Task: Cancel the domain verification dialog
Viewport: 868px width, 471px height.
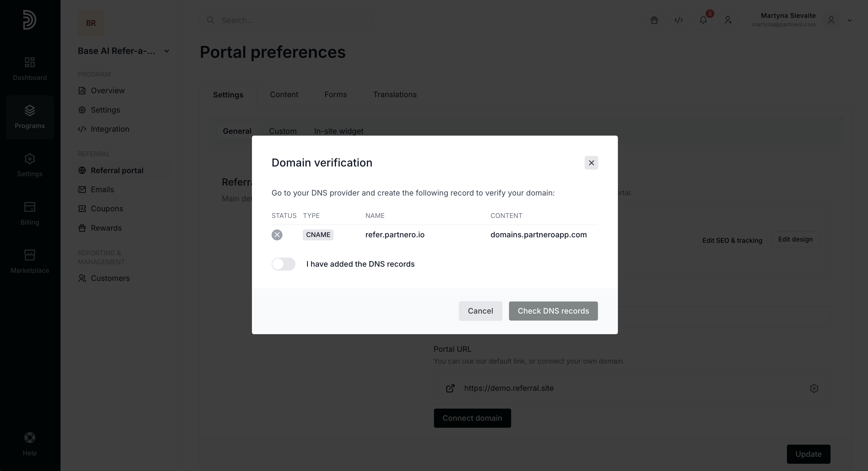Action: [x=480, y=311]
